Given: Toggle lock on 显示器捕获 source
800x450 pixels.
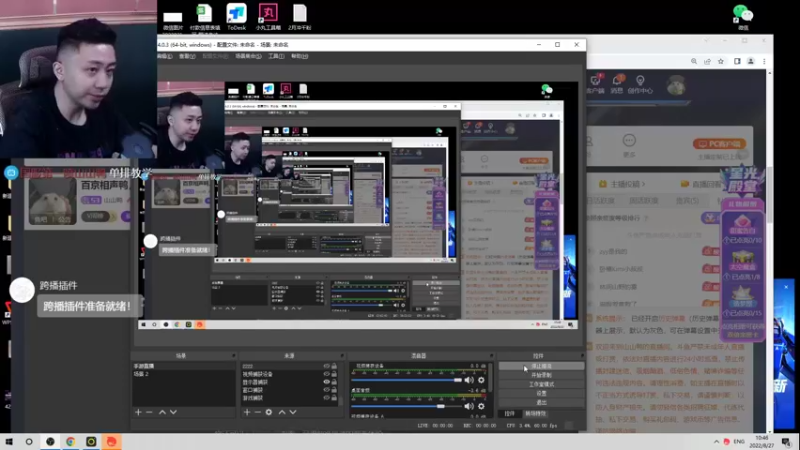Looking at the screenshot, I should pos(334,382).
